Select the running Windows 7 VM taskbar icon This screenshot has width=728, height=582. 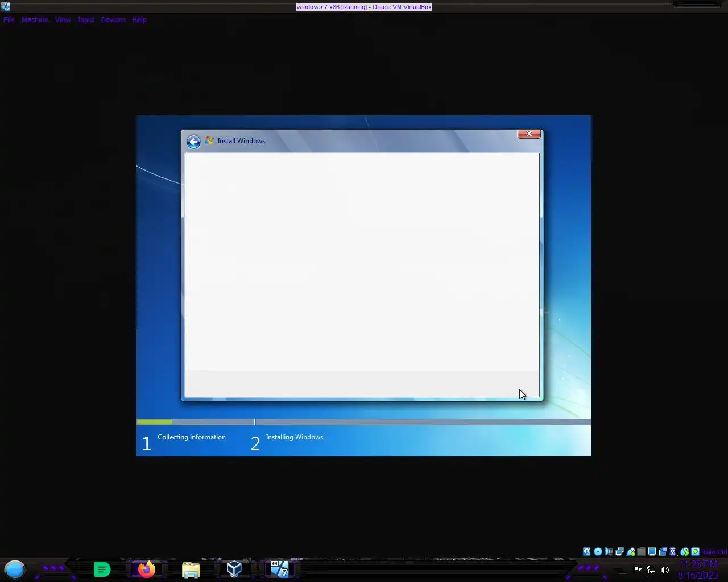[x=279, y=569]
